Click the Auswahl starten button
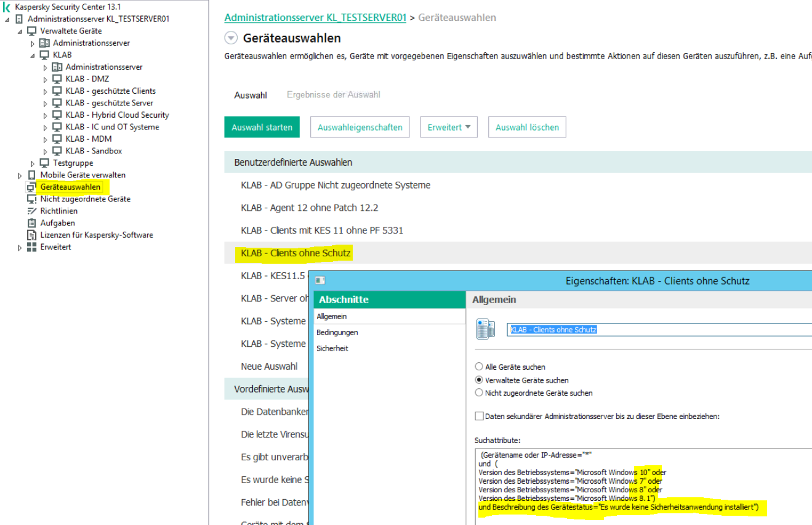812x525 pixels. pyautogui.click(x=262, y=128)
